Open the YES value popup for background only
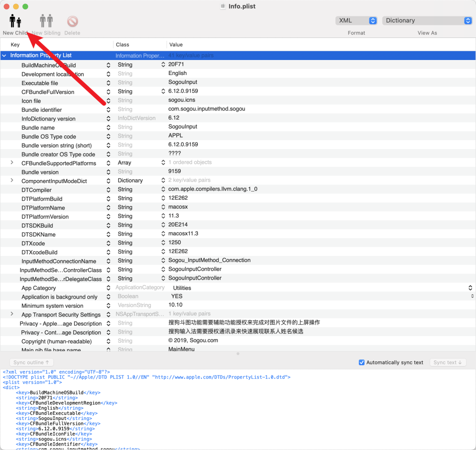Viewport: 476px width, 450px height. click(x=472, y=296)
